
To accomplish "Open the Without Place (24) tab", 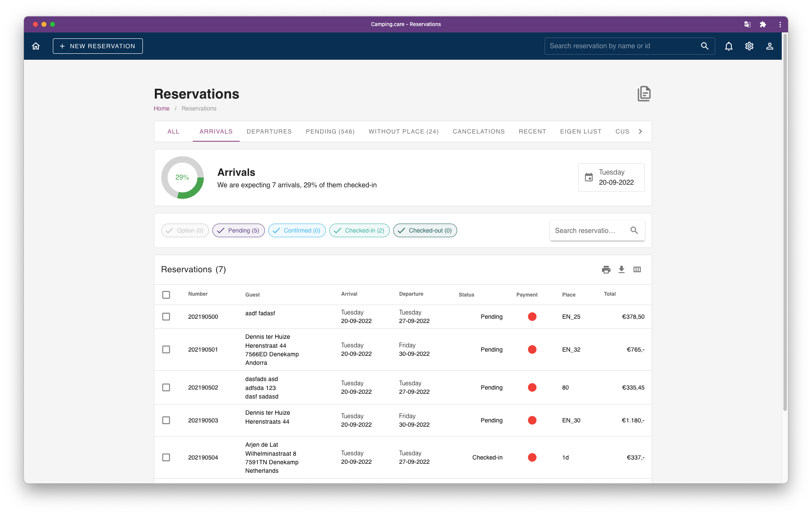I will pos(403,131).
